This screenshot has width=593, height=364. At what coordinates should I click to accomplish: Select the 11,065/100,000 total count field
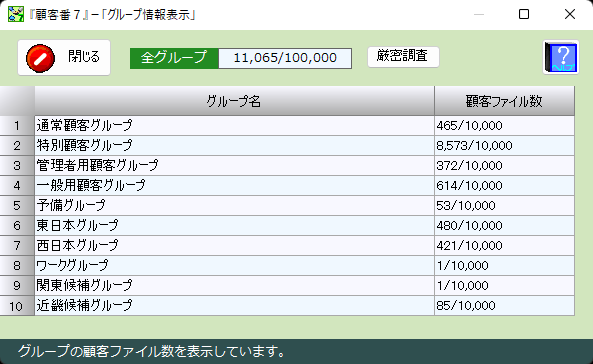pos(285,58)
